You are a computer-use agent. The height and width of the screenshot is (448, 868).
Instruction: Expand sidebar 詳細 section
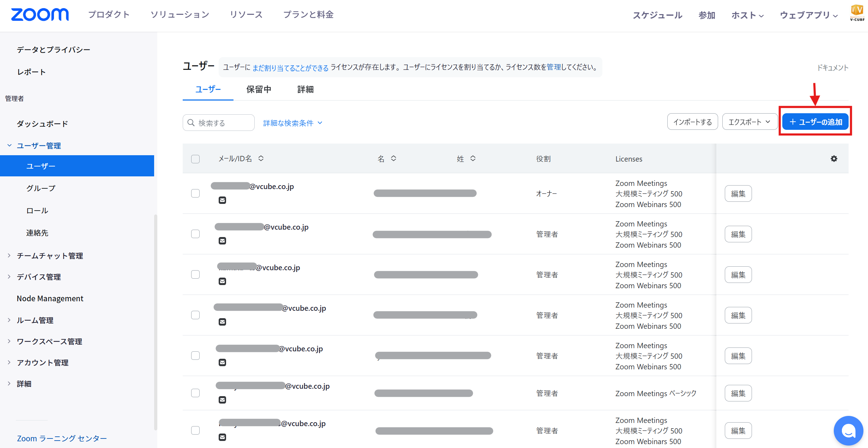pyautogui.click(x=10, y=383)
